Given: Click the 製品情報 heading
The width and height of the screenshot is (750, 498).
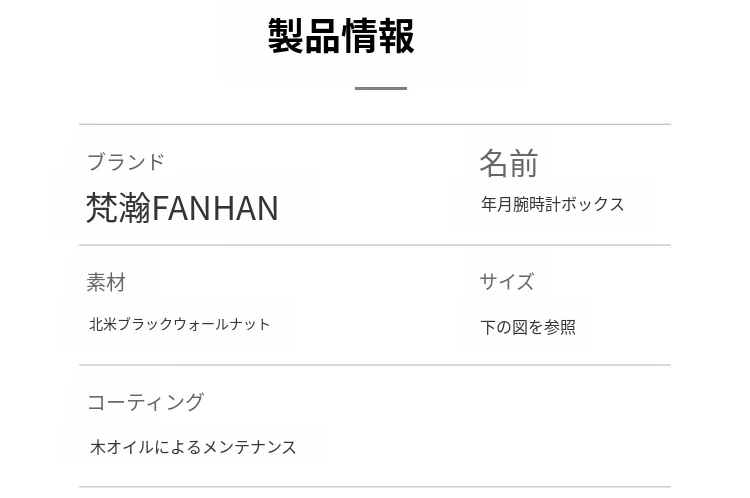Looking at the screenshot, I should click(x=341, y=36).
